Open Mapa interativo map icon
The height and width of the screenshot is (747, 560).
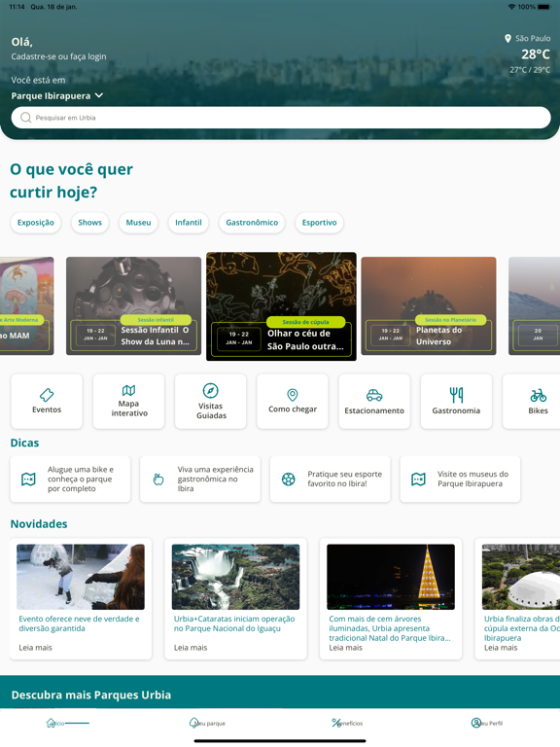pos(128,391)
